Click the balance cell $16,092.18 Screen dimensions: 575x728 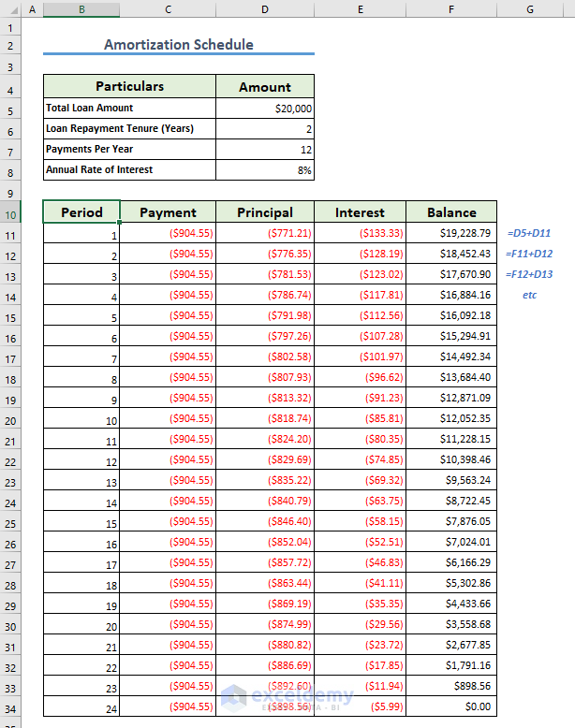(451, 315)
